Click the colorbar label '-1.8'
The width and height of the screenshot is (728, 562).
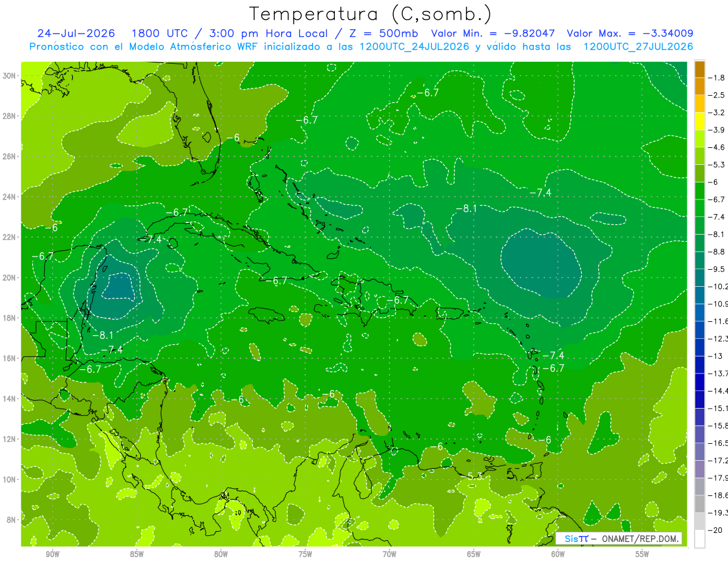[x=717, y=78]
